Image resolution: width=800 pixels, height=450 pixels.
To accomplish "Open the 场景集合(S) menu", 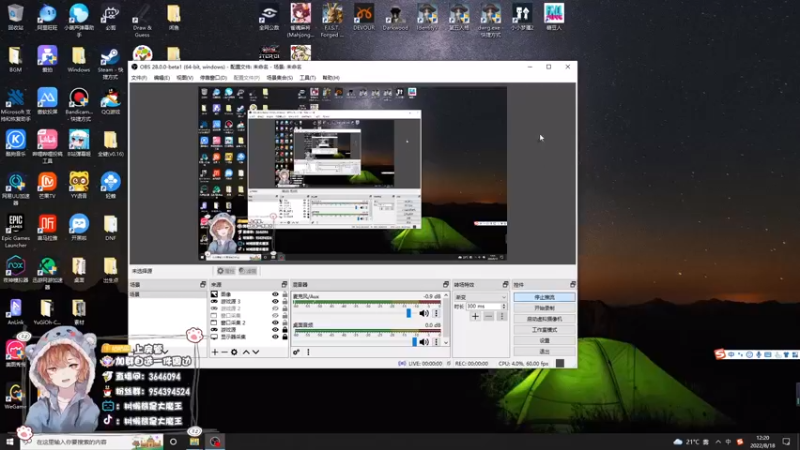I will tap(280, 78).
